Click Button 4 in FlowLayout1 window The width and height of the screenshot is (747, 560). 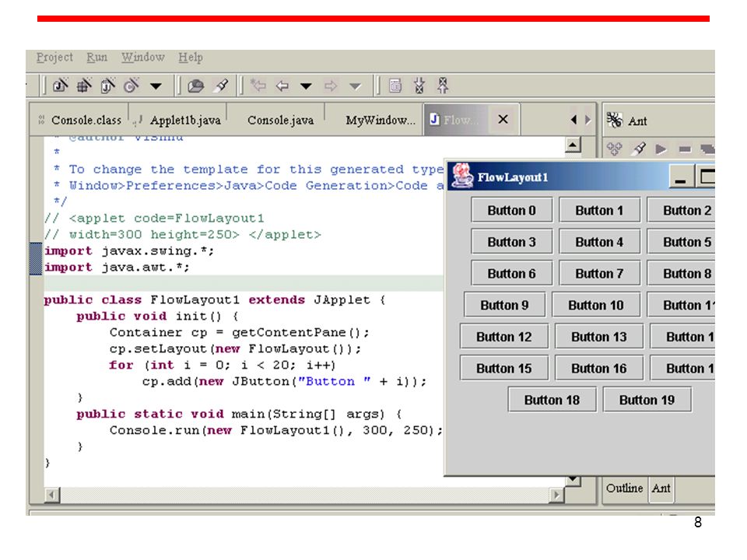click(599, 242)
